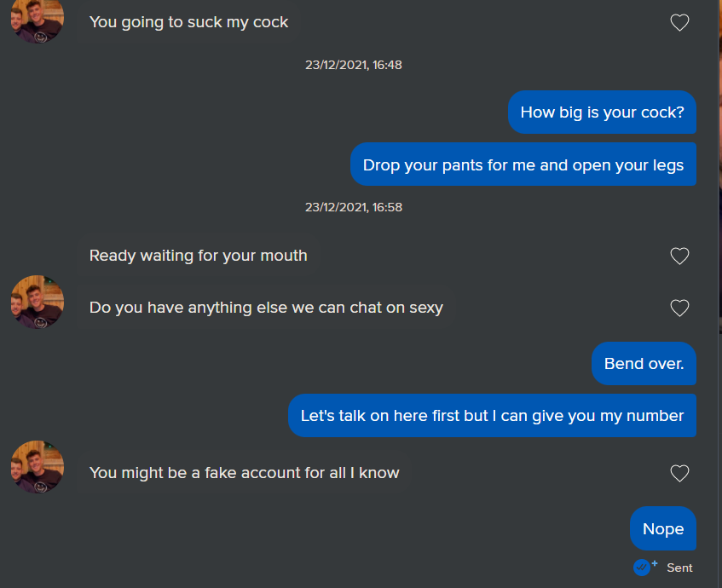The image size is (722, 588).
Task: Tap the heart beside "Ready waiting for your mouth"
Action: [x=679, y=256]
